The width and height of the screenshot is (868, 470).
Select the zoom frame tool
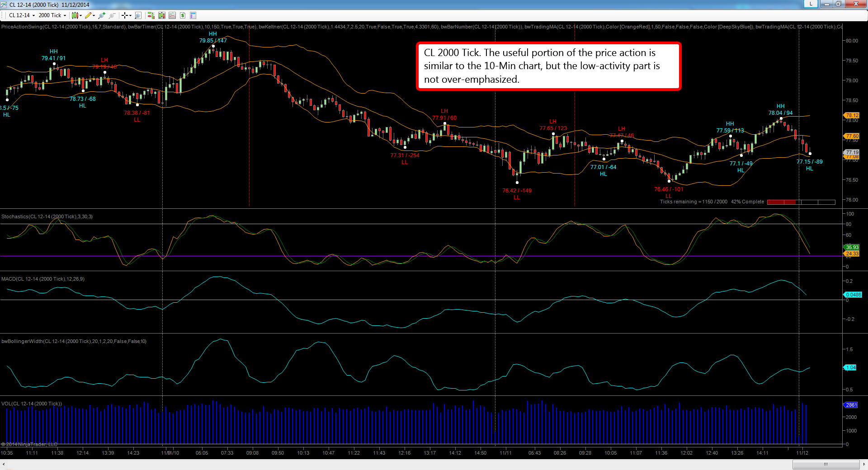(138, 15)
